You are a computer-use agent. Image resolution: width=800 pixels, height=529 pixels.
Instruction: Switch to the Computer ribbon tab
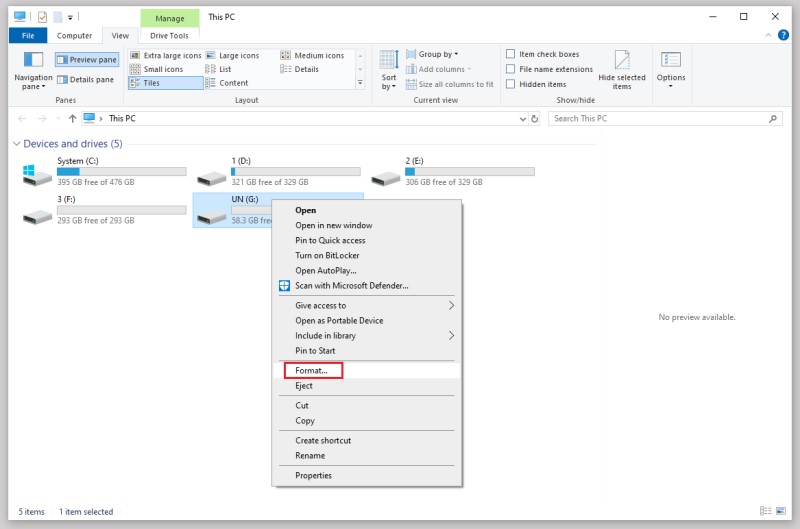pos(74,36)
